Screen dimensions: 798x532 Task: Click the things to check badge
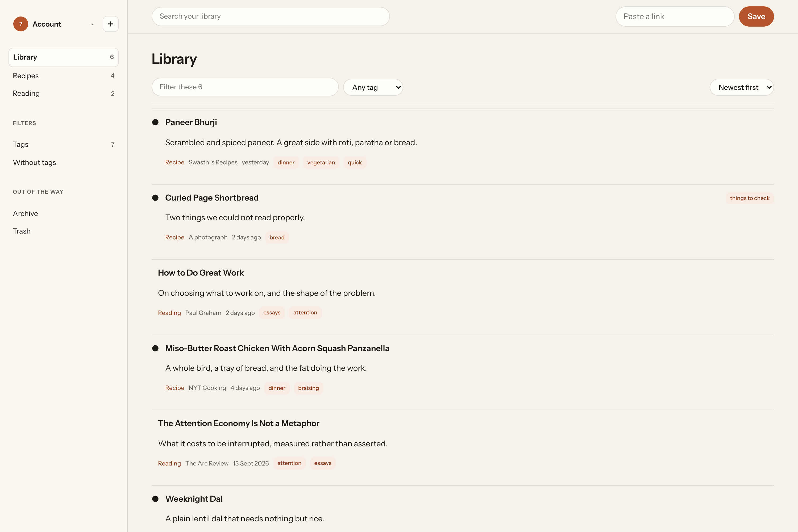click(x=750, y=198)
